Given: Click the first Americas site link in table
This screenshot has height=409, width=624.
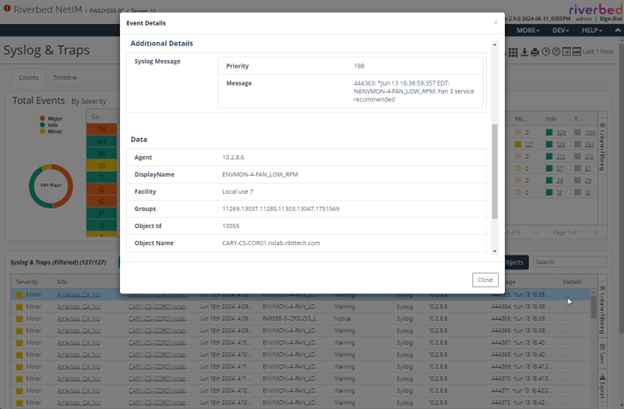Looking at the screenshot, I should click(75, 296).
